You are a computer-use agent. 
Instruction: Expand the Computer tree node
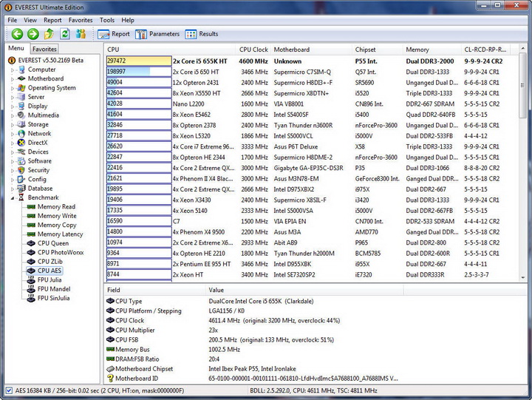click(13, 70)
